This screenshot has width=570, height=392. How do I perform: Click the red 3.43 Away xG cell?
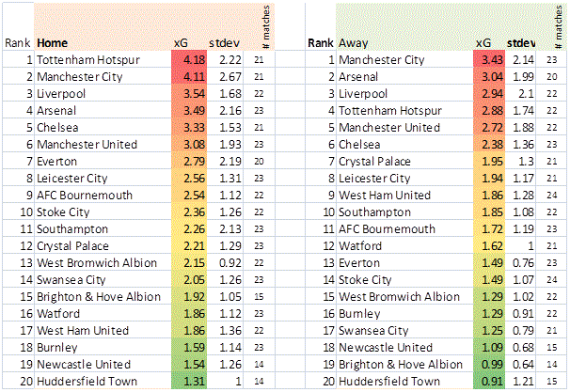click(489, 60)
